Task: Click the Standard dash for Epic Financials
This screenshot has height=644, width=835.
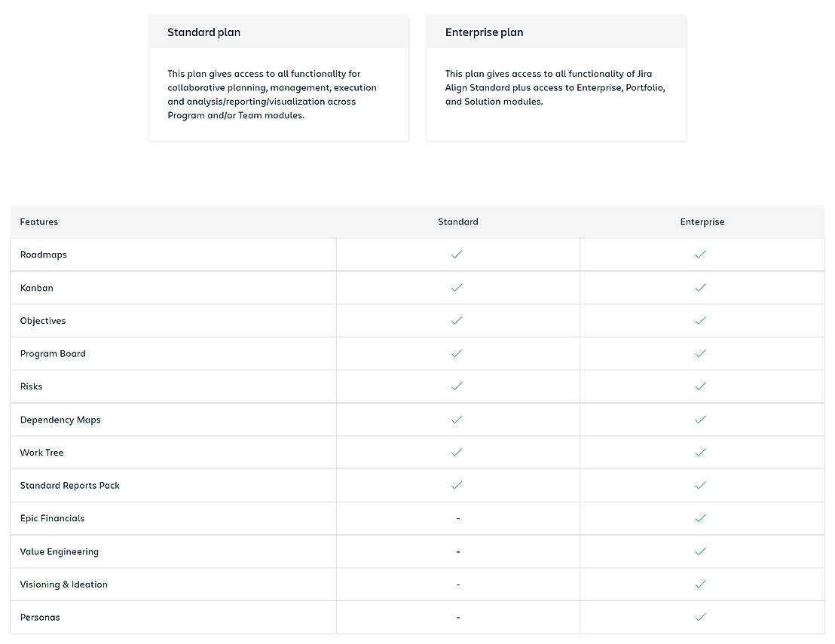Action: 458,519
